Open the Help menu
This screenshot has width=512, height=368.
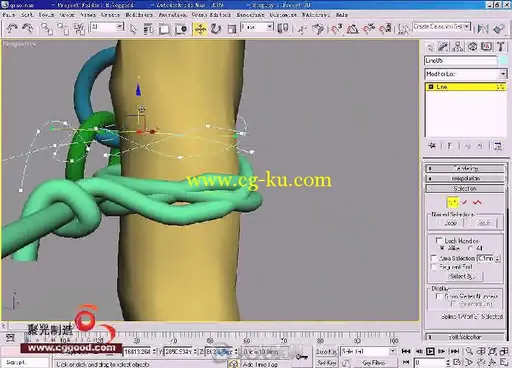tap(341, 15)
